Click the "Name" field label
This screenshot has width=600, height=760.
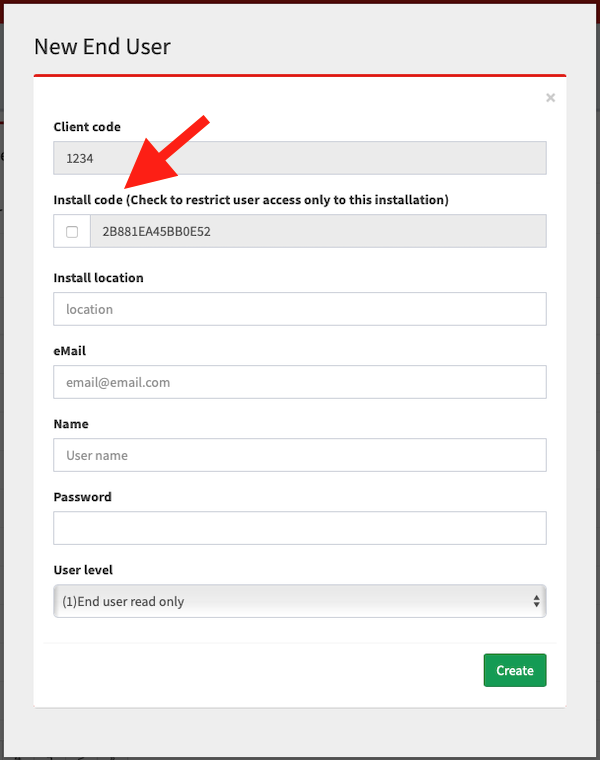pyautogui.click(x=71, y=424)
